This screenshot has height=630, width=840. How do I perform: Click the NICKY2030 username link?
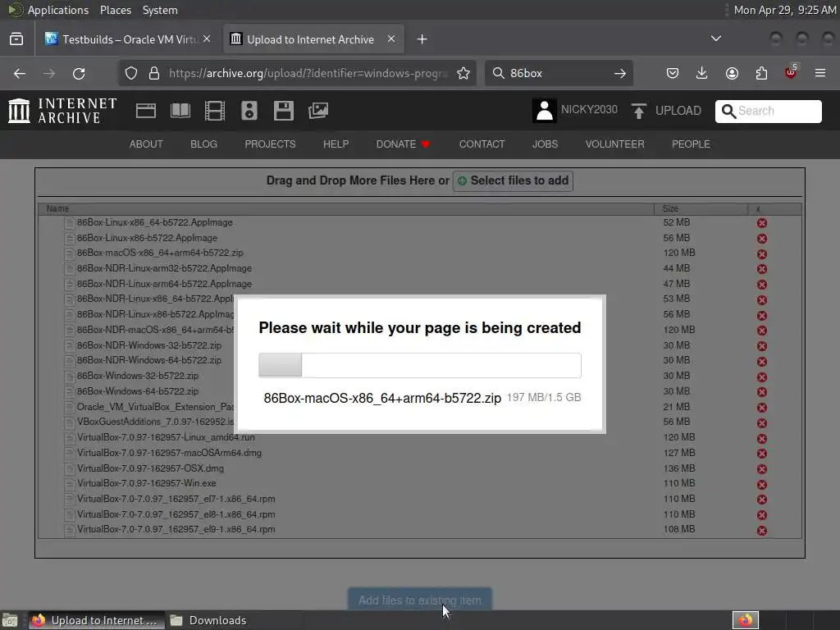coord(589,110)
